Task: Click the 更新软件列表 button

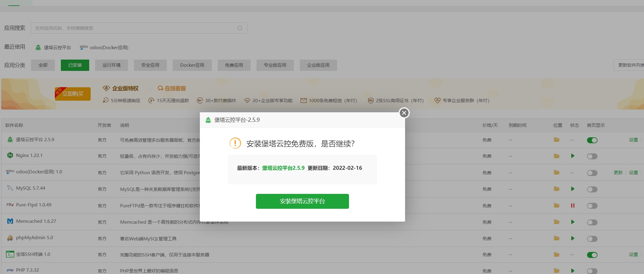Action: point(629,65)
